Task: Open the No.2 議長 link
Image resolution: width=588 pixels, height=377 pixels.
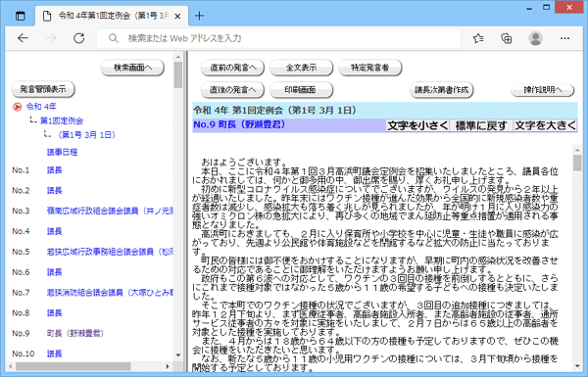Action: pos(54,190)
